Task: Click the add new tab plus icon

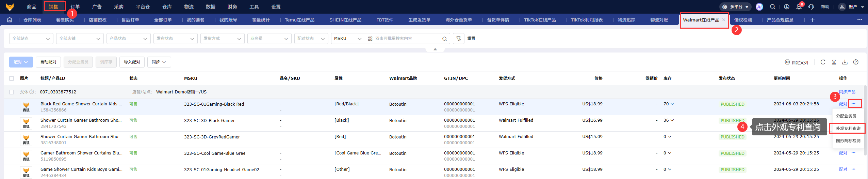Action: [813, 20]
